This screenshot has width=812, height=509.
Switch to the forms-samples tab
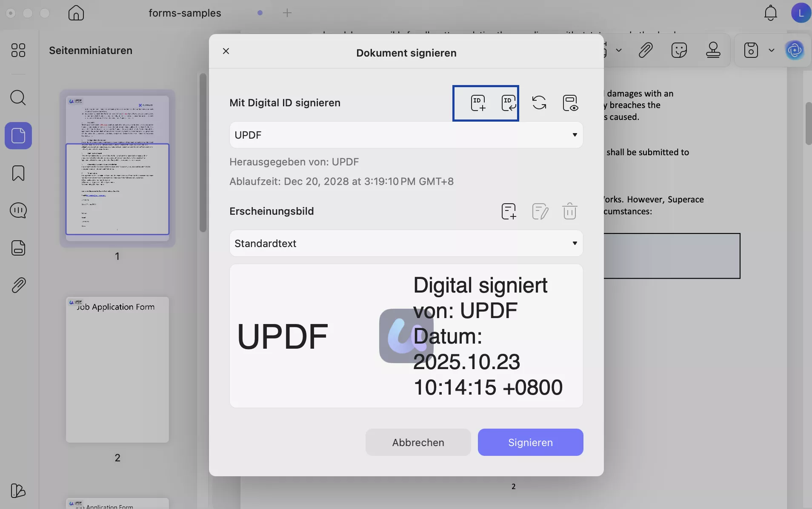pyautogui.click(x=185, y=13)
